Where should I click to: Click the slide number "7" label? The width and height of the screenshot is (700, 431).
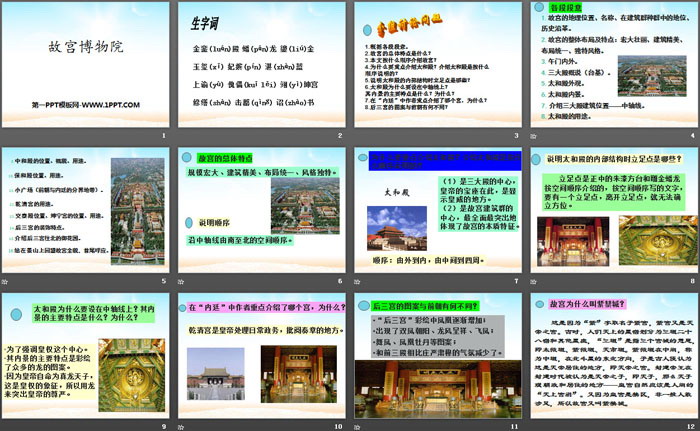pos(517,281)
